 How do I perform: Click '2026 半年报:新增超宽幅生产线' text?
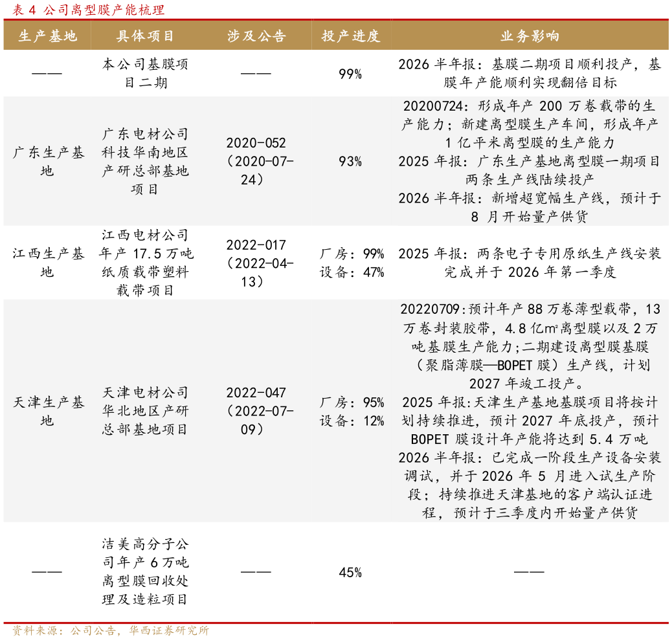(530, 207)
